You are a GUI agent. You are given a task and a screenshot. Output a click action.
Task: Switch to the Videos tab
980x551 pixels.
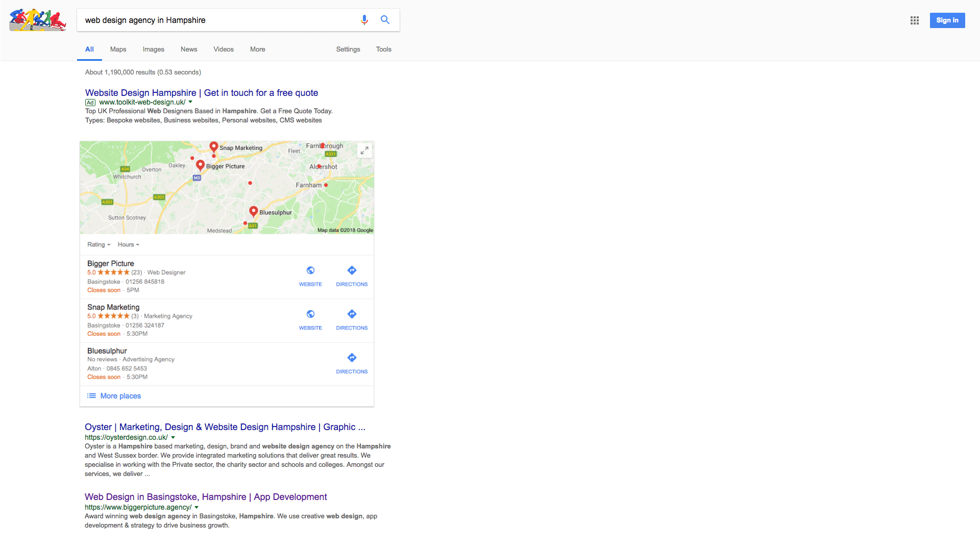pyautogui.click(x=224, y=49)
